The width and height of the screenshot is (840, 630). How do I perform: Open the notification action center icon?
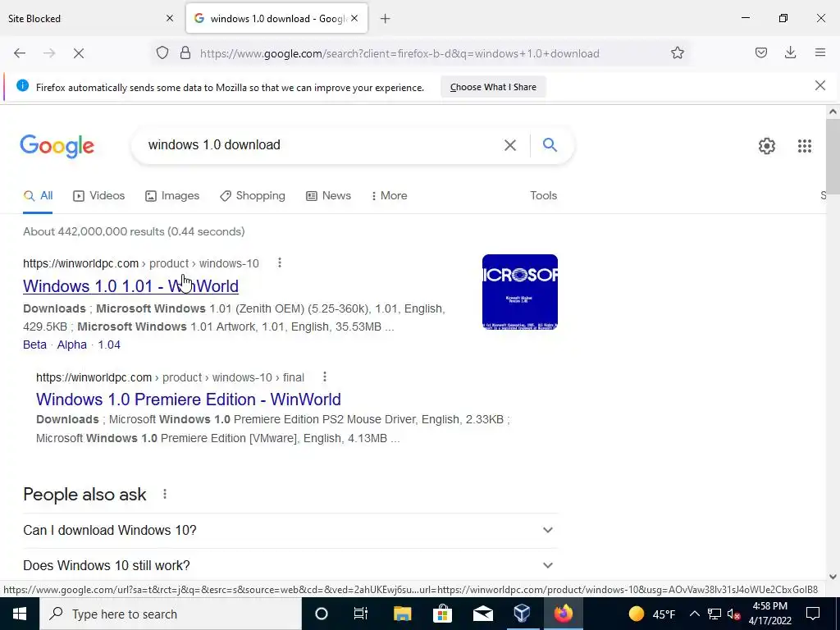pyautogui.click(x=813, y=614)
